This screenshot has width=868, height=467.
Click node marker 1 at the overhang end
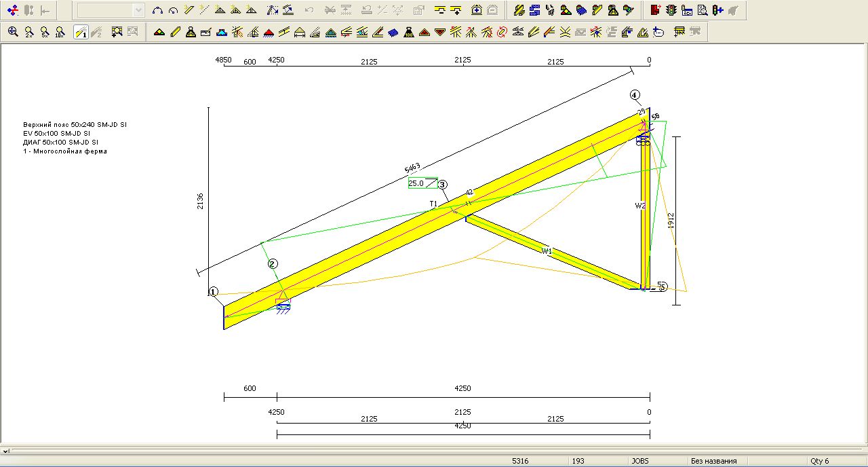click(x=214, y=292)
